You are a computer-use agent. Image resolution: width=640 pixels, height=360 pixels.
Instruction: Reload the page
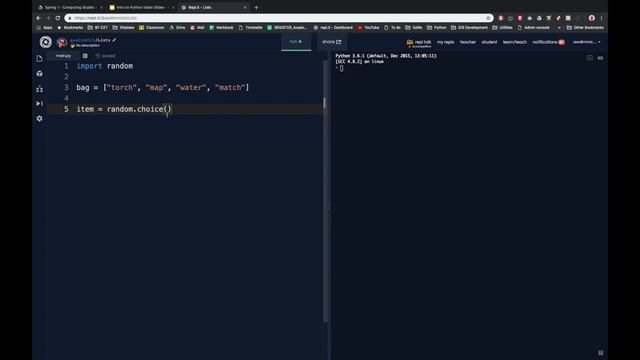(x=58, y=18)
